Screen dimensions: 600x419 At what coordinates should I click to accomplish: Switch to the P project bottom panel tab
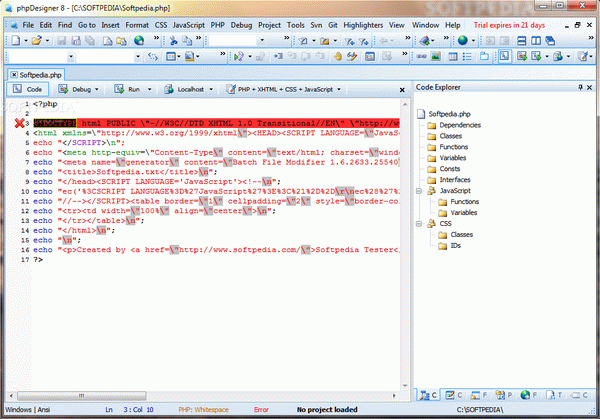tap(504, 395)
